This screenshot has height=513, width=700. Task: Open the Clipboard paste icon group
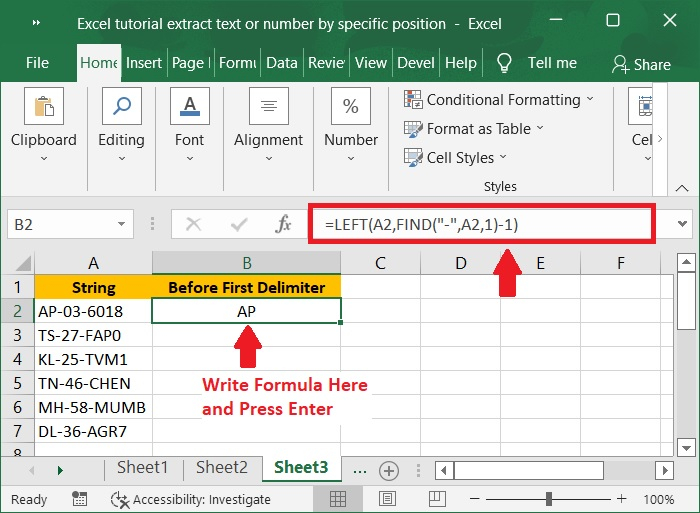(x=44, y=106)
